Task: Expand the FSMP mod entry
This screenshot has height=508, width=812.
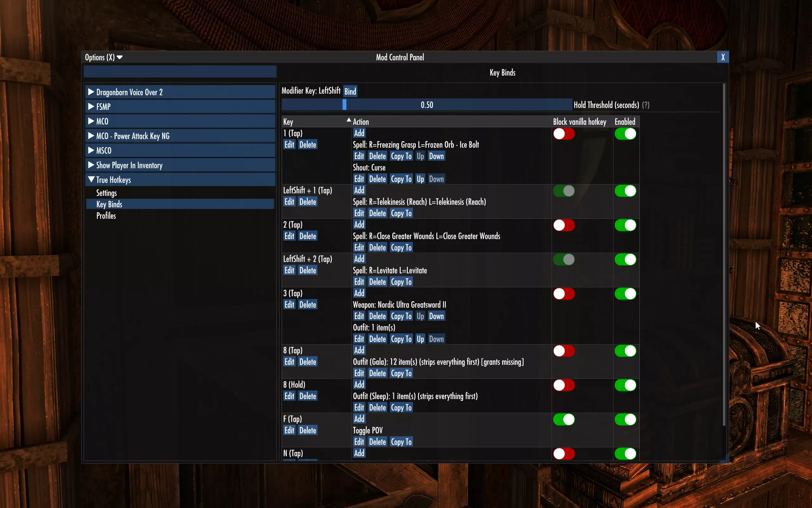Action: (180, 107)
